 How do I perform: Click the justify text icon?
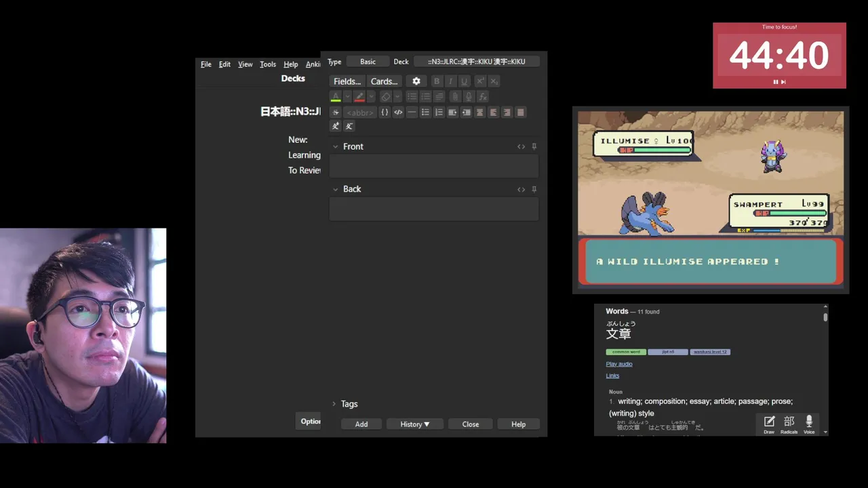pyautogui.click(x=520, y=113)
